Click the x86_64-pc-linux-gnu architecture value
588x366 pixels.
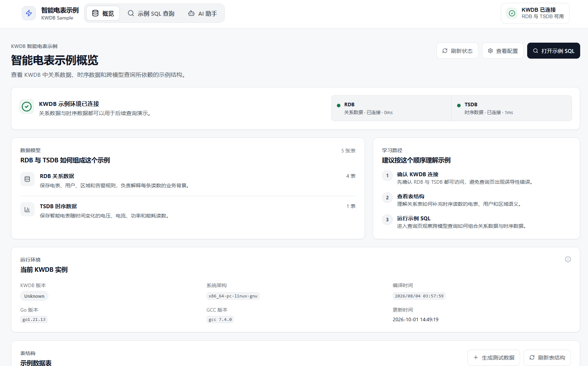click(233, 296)
